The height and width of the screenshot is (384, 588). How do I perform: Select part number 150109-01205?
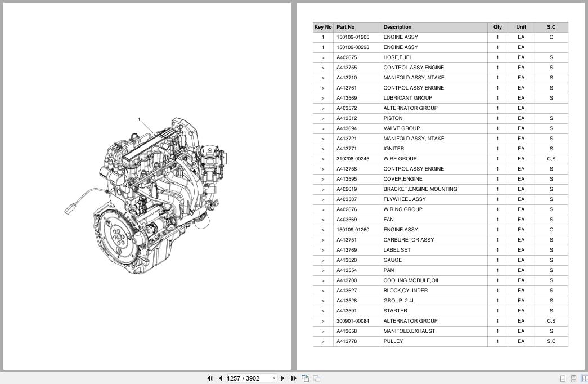pyautogui.click(x=352, y=37)
